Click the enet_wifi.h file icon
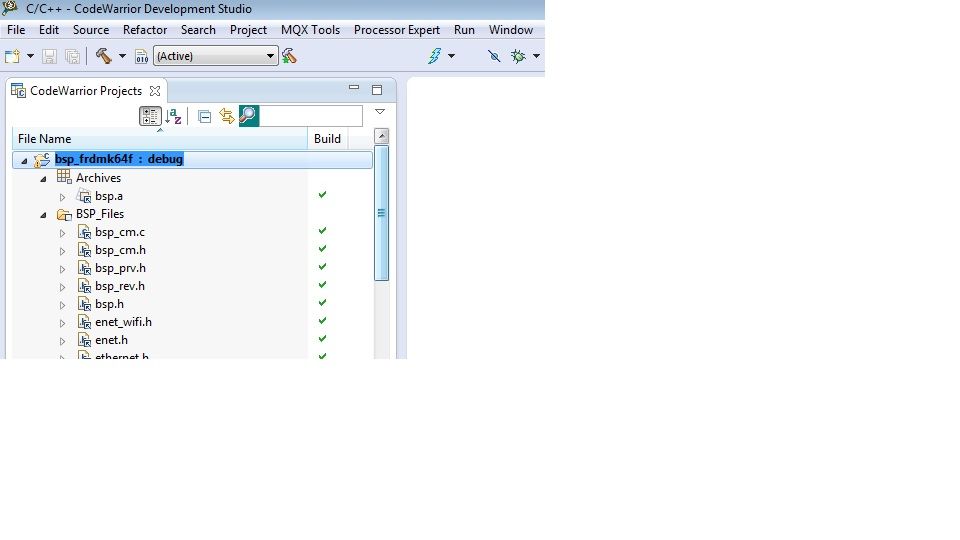960x540 pixels. point(84,322)
